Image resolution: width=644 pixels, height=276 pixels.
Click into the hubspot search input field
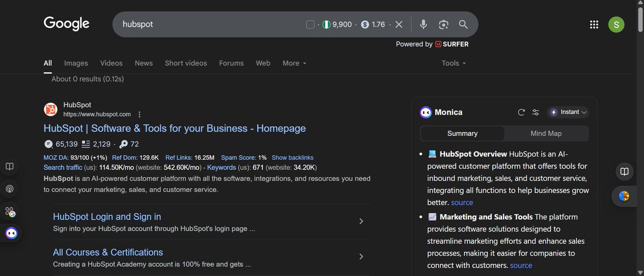209,24
